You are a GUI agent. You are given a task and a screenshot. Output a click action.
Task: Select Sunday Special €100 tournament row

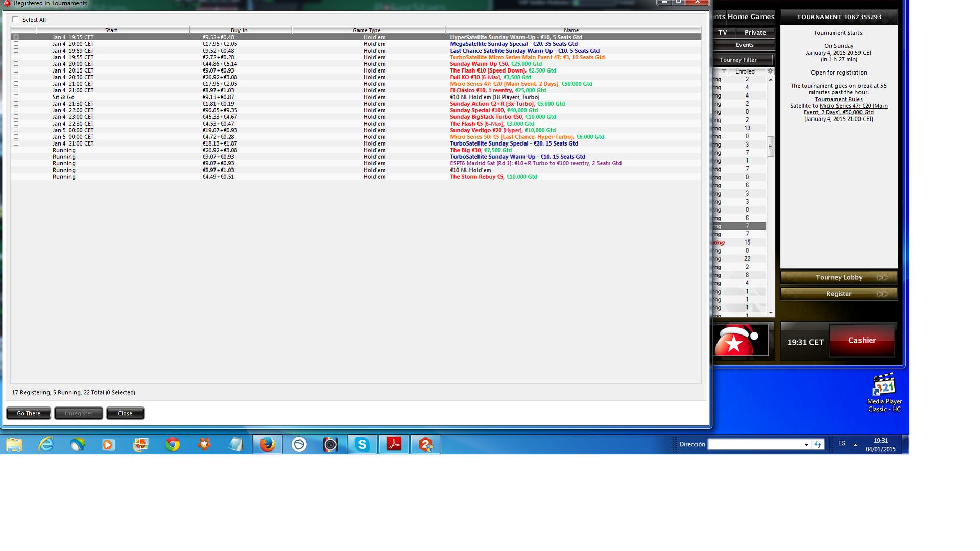click(x=356, y=110)
